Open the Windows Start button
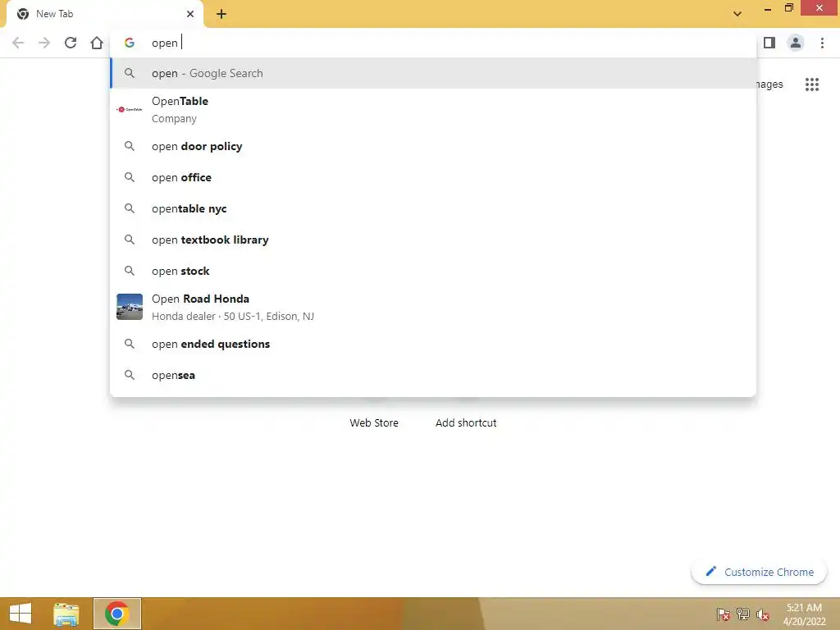This screenshot has height=630, width=840. pos(21,614)
